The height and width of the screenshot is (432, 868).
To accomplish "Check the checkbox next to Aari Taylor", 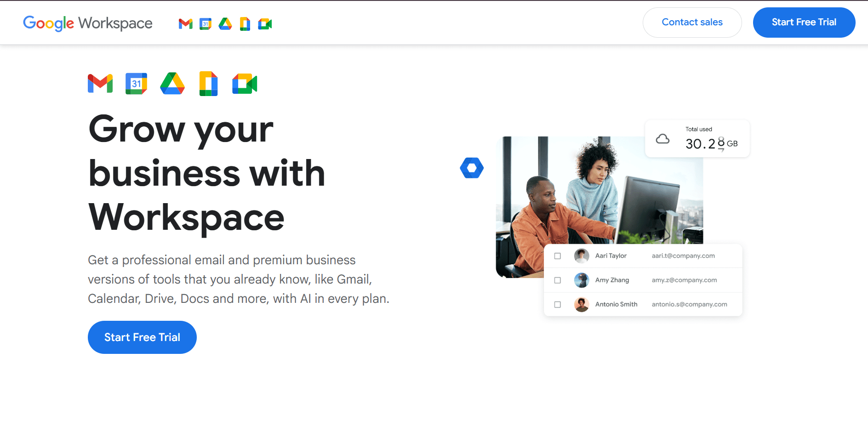I will tap(558, 256).
